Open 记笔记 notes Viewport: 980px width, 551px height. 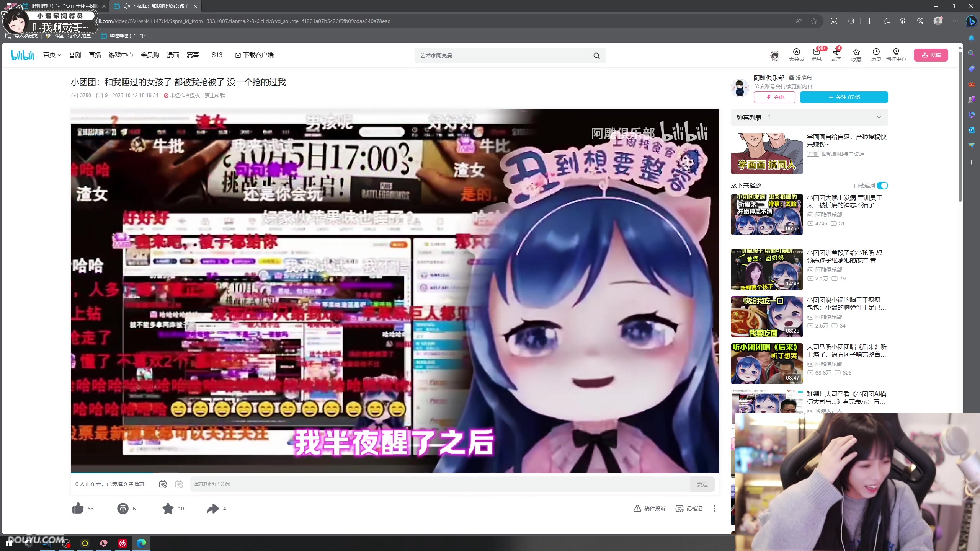point(689,508)
